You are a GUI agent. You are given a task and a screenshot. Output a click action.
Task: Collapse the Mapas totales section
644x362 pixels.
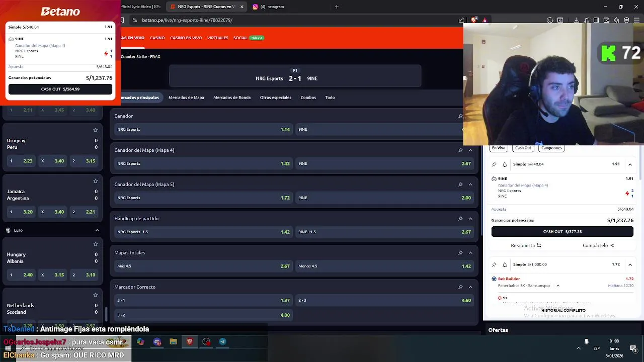point(470,253)
